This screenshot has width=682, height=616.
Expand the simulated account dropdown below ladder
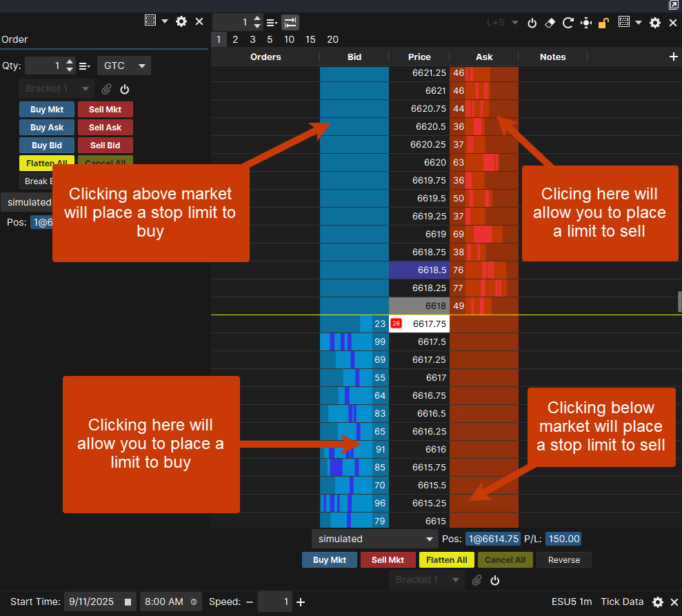click(x=374, y=539)
